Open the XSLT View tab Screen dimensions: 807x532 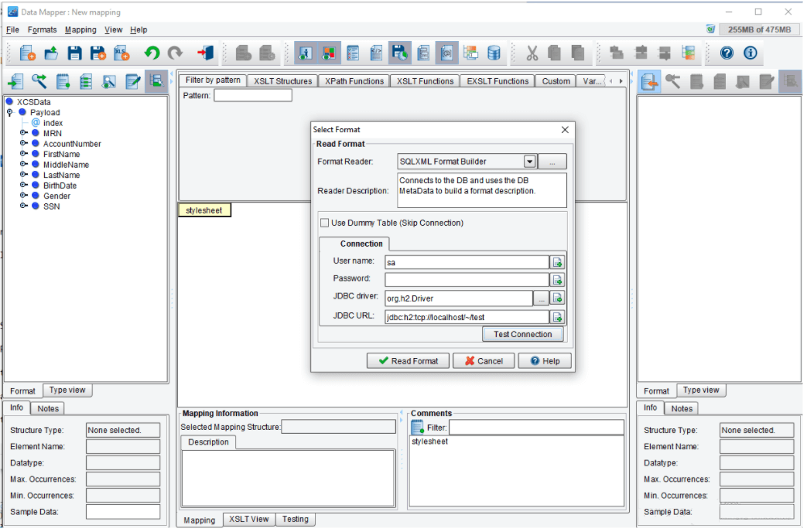[249, 520]
